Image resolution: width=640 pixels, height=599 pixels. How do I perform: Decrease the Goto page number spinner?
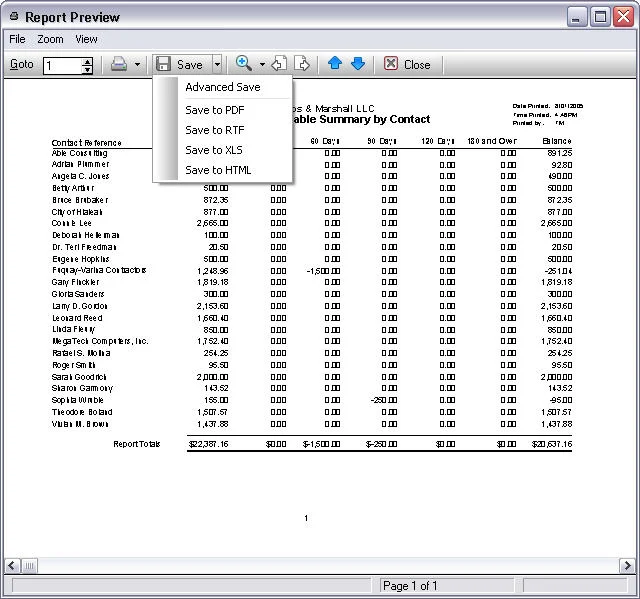click(87, 70)
